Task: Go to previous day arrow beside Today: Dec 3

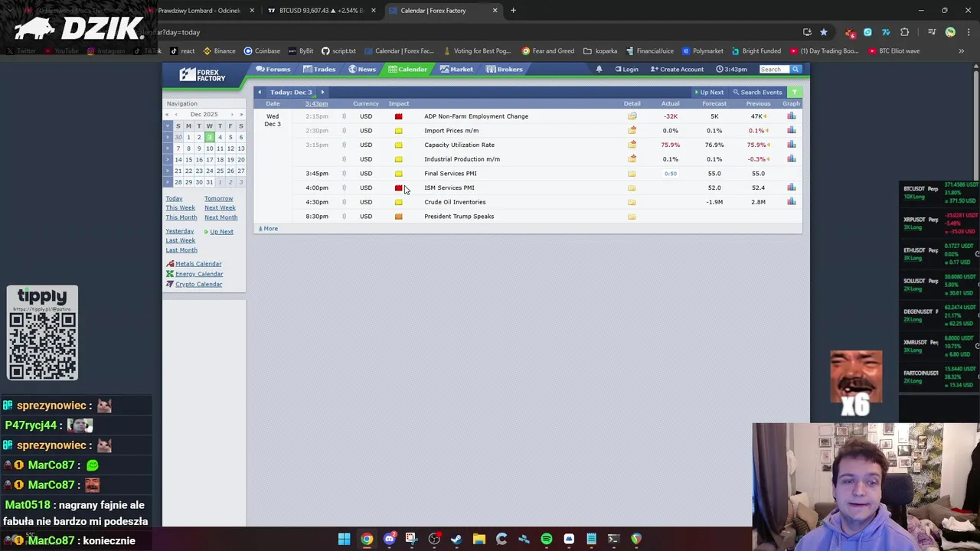Action: pyautogui.click(x=260, y=92)
